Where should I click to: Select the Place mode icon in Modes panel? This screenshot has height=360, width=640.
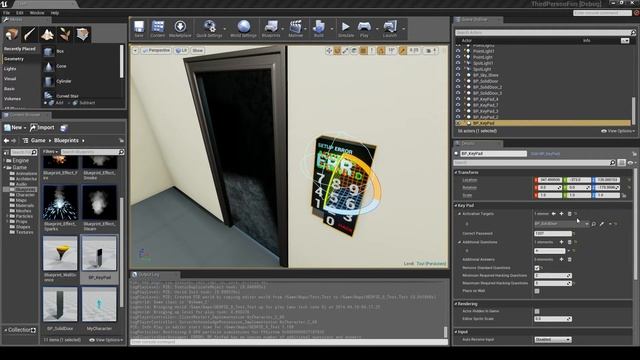pyautogui.click(x=11, y=34)
